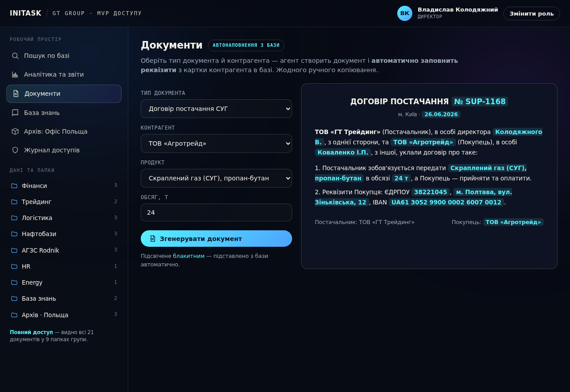Viewport: 570px width, 392px height.
Task: Click the archive box icon for Офіс Польща
Action: click(x=15, y=131)
